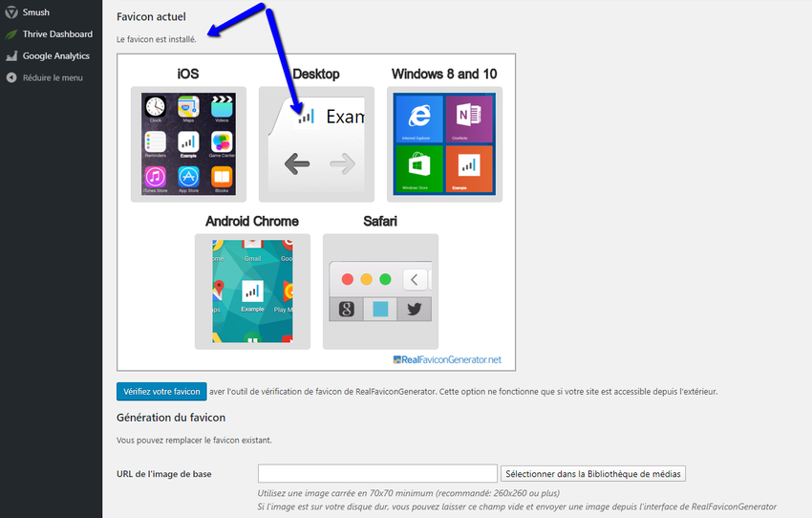Click the Example tile in Windows preview
The image size is (812, 518).
(x=470, y=168)
